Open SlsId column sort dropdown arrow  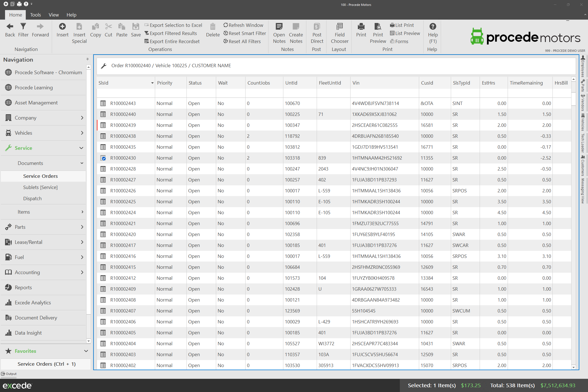152,83
